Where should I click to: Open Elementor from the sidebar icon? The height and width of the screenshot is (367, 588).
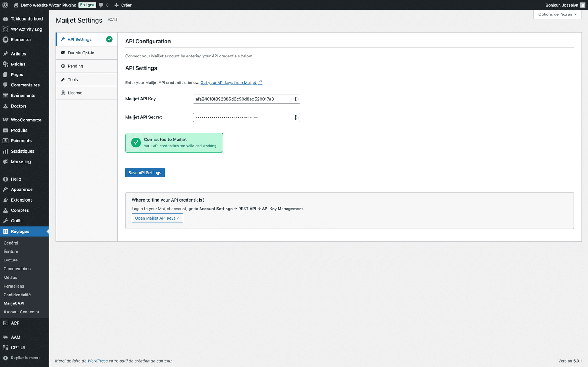tap(5, 40)
